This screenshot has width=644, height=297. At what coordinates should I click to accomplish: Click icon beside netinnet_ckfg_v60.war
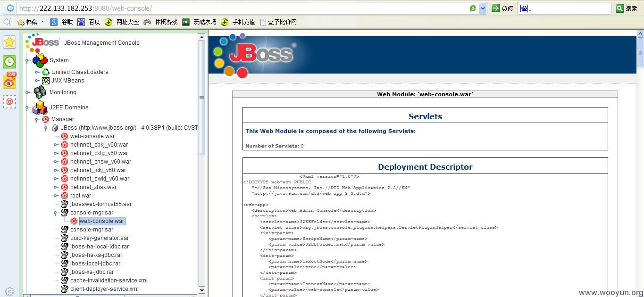pyautogui.click(x=65, y=153)
